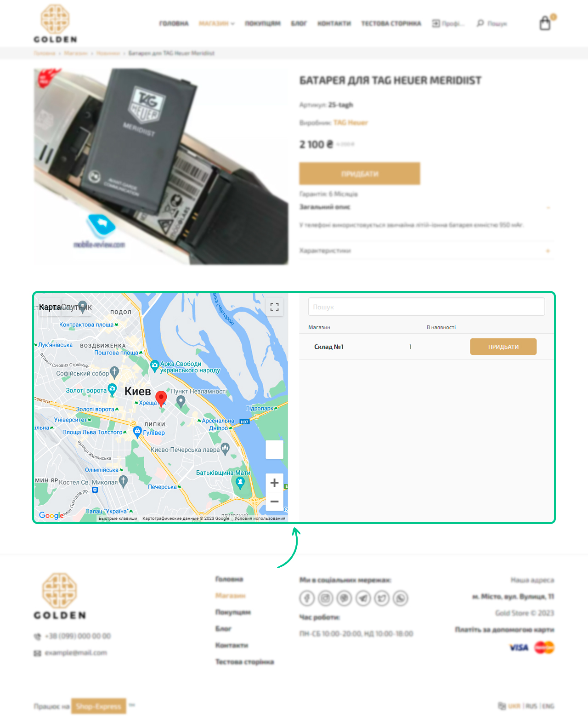The height and width of the screenshot is (724, 588).
Task: Select the red location pin on map
Action: click(x=161, y=399)
